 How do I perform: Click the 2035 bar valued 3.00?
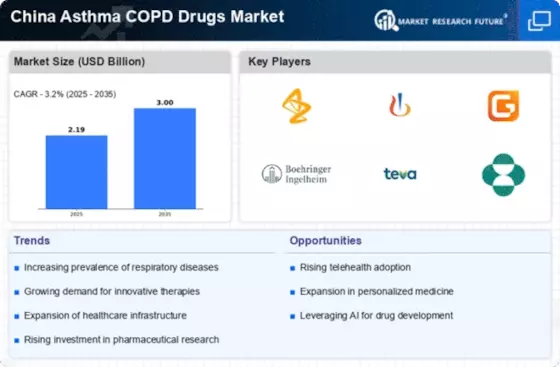(165, 159)
